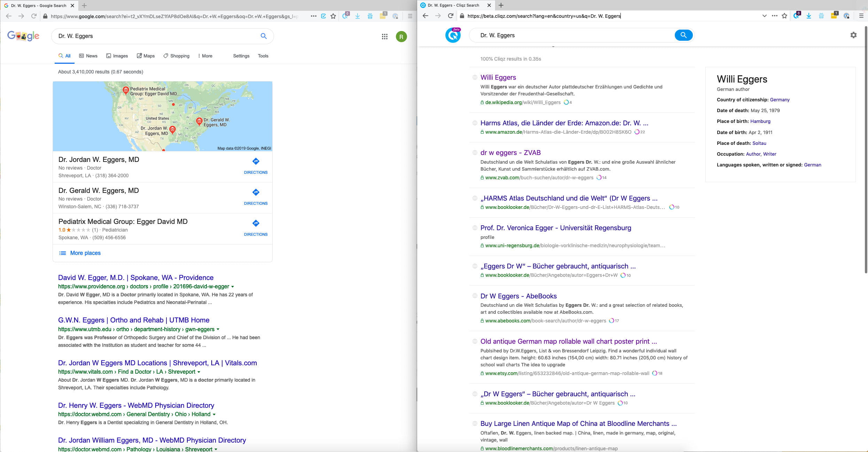This screenshot has height=452, width=868.
Task: Expand the Google More search options
Action: tap(205, 56)
